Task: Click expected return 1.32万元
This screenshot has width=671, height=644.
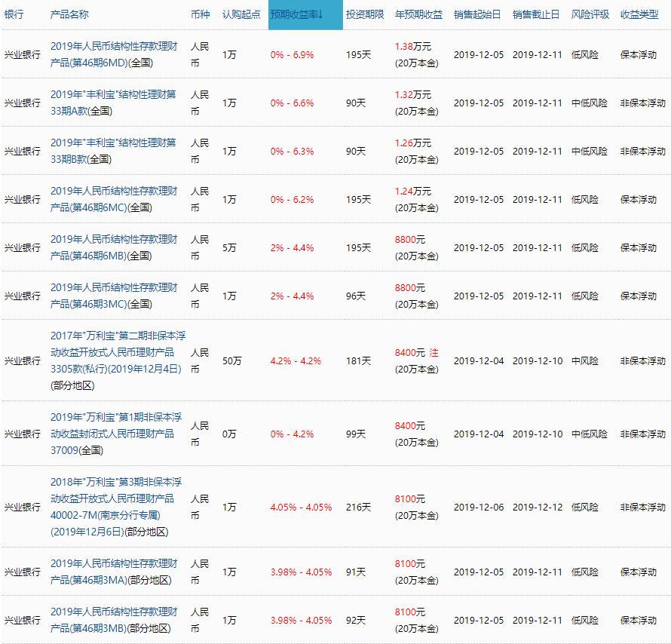Action: coord(413,95)
